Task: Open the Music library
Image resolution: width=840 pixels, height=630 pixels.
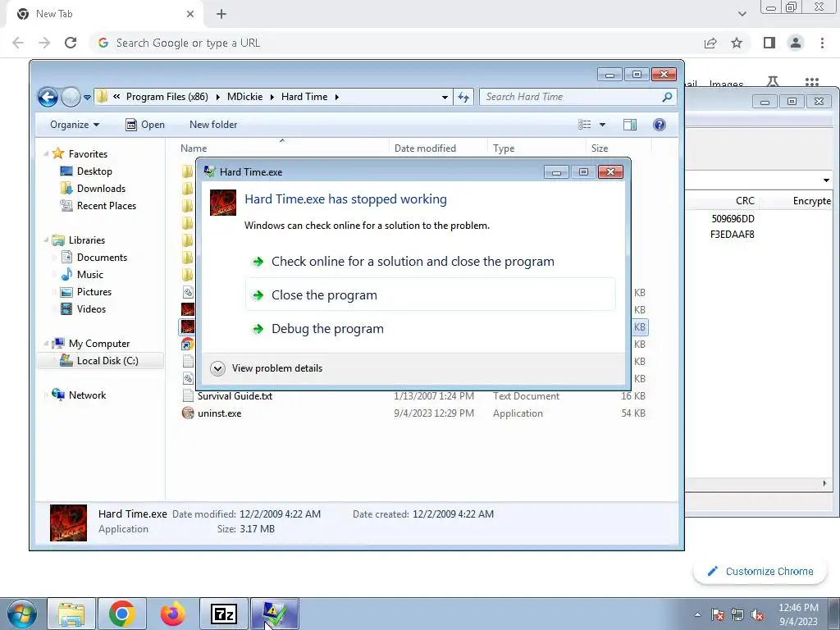Action: click(x=89, y=275)
